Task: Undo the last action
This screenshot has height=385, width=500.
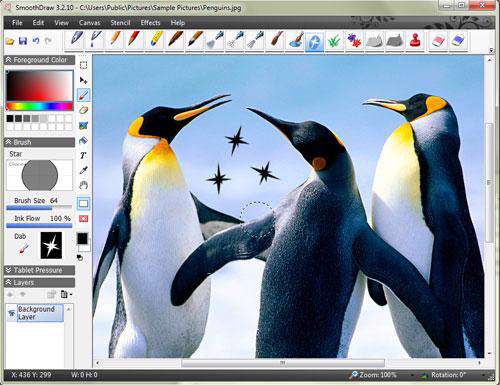Action: (x=36, y=41)
